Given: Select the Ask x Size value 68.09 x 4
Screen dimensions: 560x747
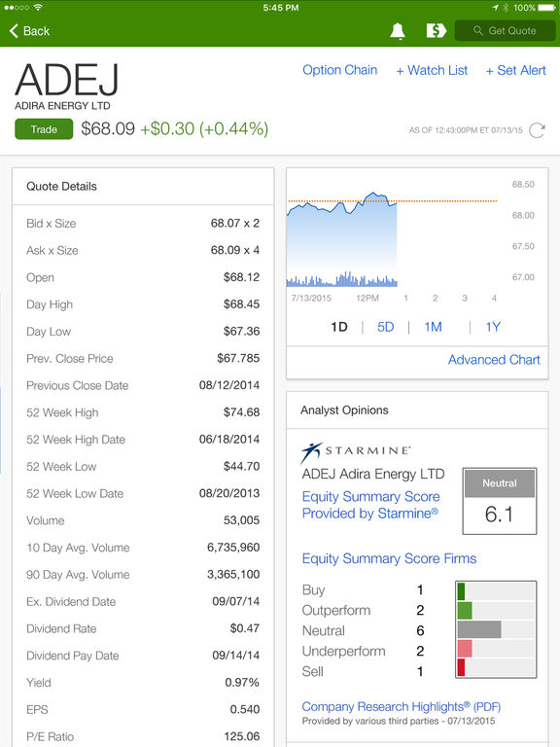Looking at the screenshot, I should point(234,250).
